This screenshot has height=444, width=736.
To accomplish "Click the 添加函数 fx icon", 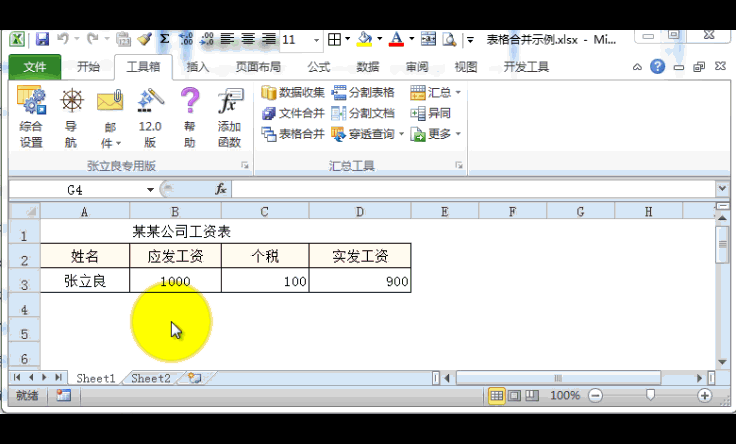I will [229, 116].
